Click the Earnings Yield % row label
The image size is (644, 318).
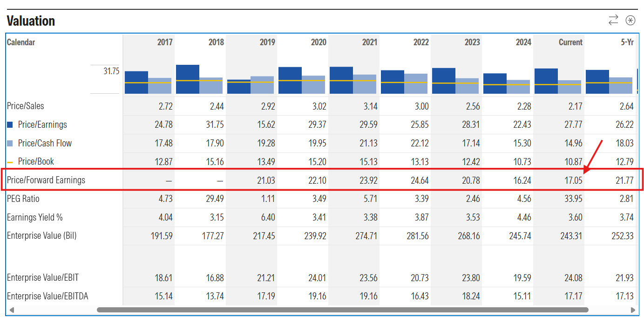[34, 217]
